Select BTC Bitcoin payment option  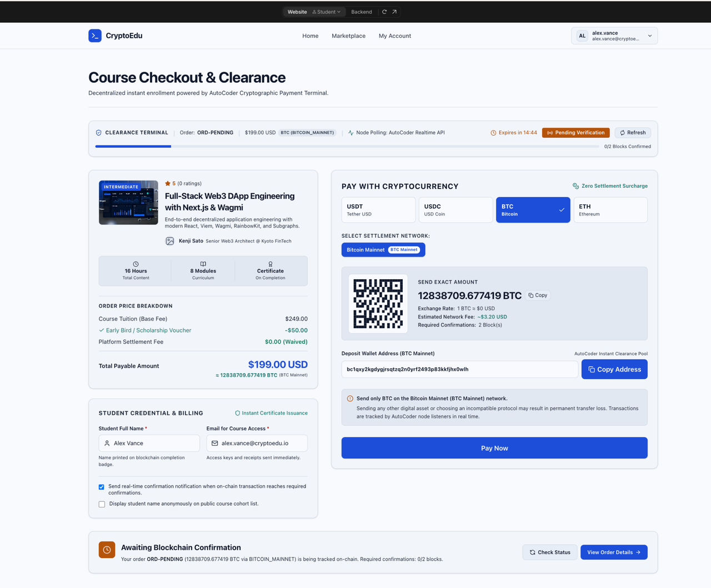(x=533, y=210)
